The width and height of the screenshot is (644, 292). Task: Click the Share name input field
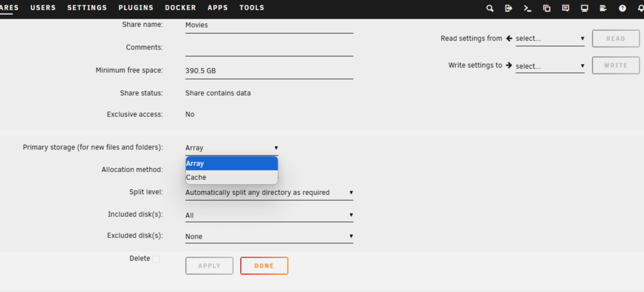click(x=269, y=26)
